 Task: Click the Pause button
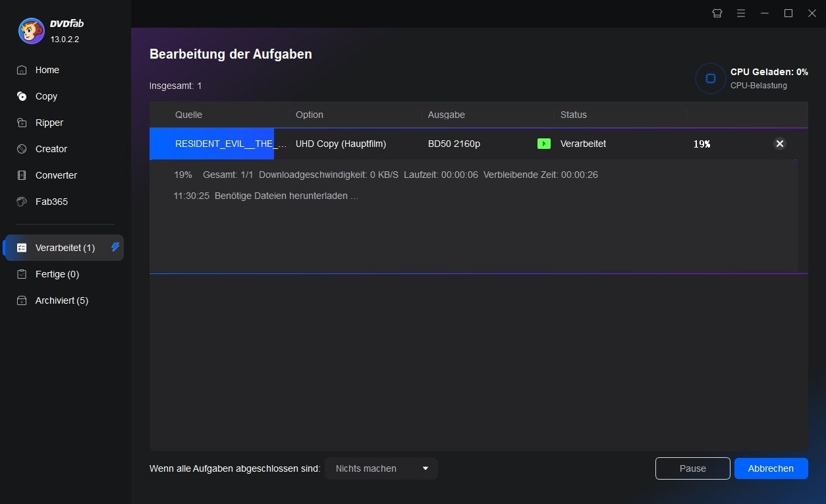pos(693,468)
